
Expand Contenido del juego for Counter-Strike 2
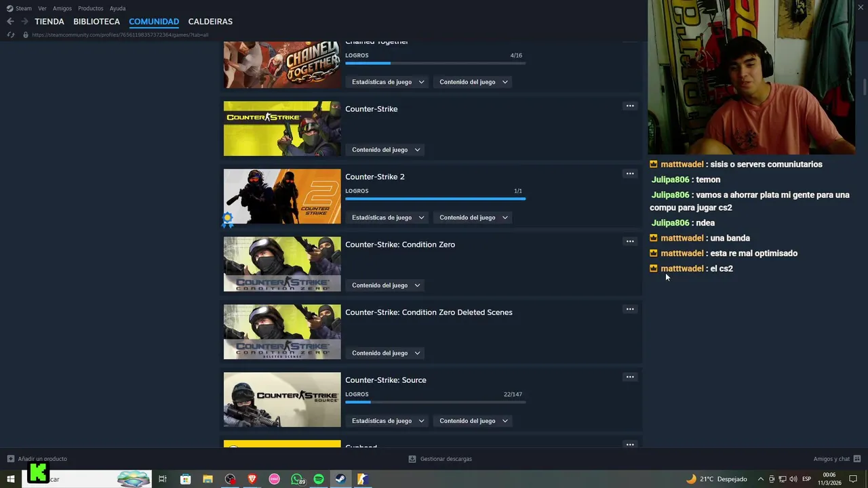[473, 218]
